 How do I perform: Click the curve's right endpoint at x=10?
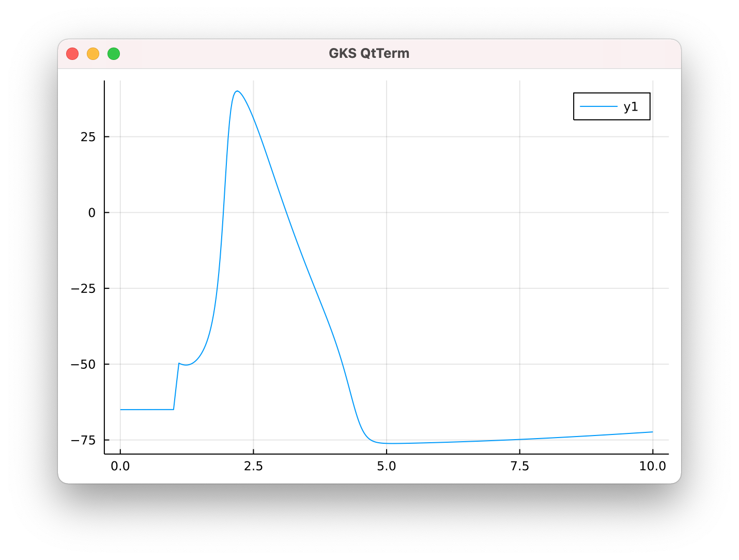[652, 432]
